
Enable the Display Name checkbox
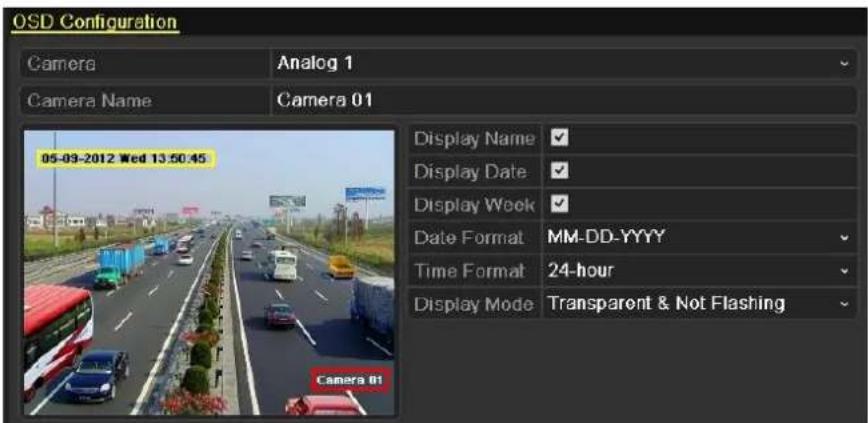[560, 138]
